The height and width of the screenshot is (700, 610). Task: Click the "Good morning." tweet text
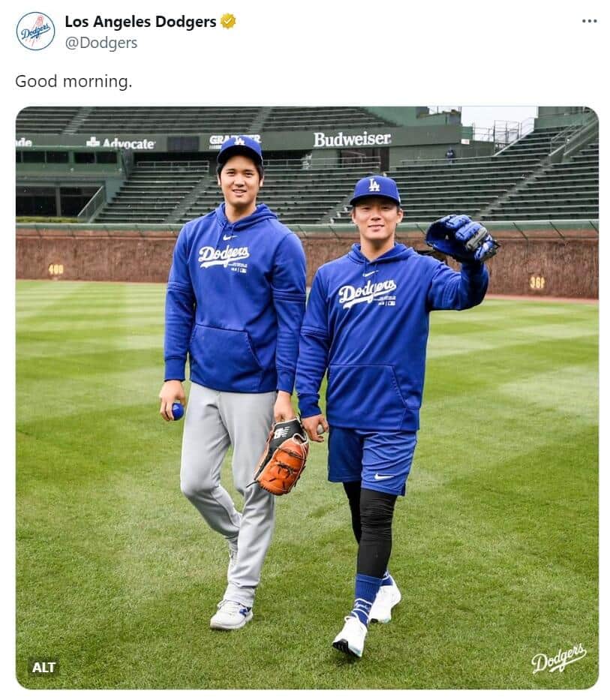(x=74, y=81)
